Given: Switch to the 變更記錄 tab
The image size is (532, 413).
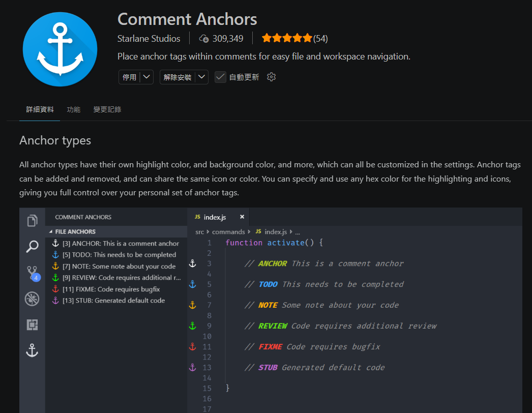Looking at the screenshot, I should click(x=107, y=109).
